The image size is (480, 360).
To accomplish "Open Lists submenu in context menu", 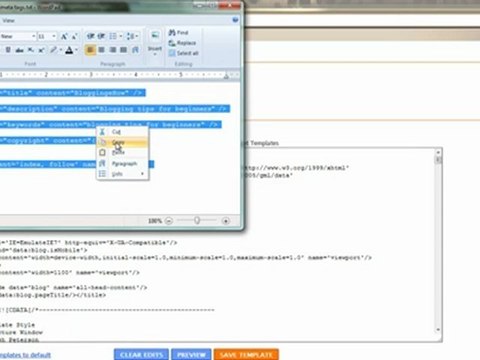I will (x=122, y=174).
